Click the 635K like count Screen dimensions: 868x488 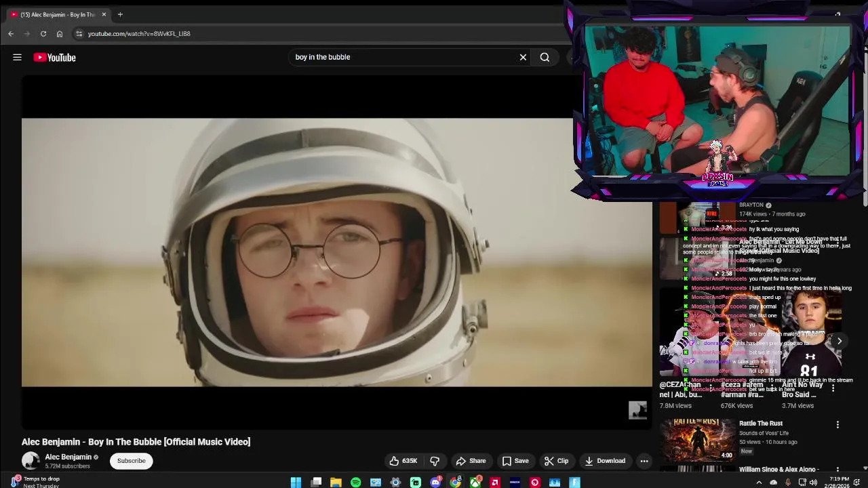coord(410,461)
